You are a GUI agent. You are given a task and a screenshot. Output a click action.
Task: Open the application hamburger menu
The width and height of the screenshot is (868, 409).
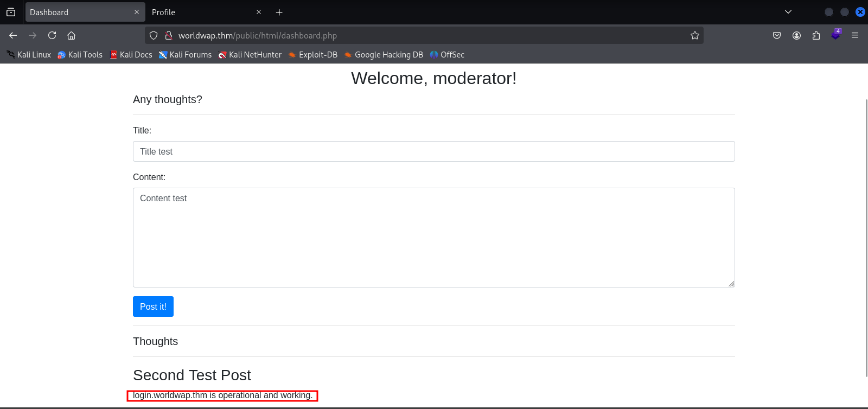click(855, 35)
